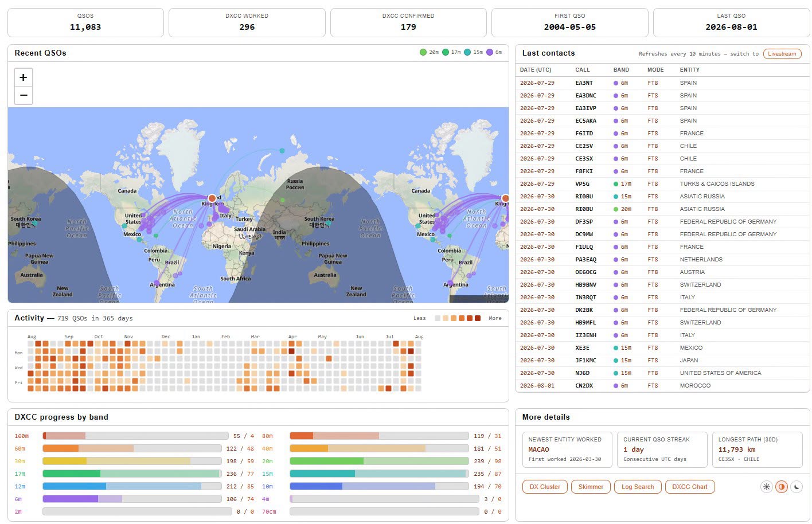Click the 80m band progress bar
This screenshot has height=524, width=812.
click(x=379, y=436)
